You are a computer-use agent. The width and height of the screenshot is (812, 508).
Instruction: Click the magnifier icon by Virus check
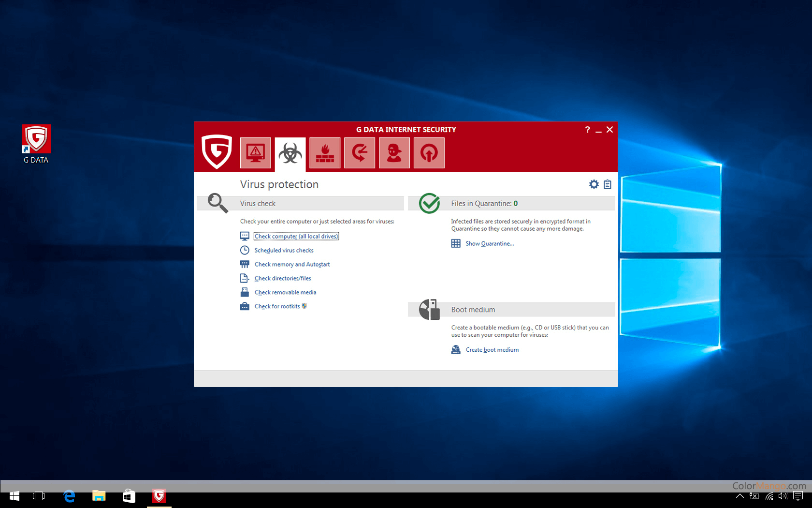[217, 203]
